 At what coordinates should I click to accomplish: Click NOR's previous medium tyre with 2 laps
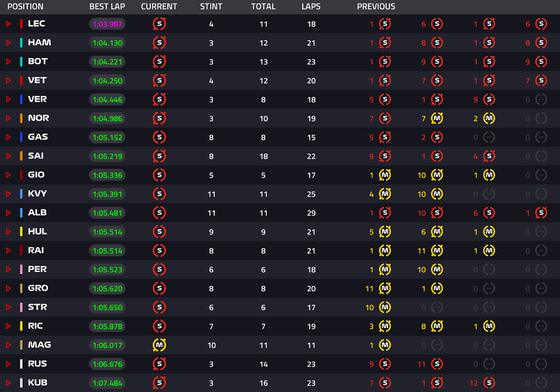pos(489,118)
